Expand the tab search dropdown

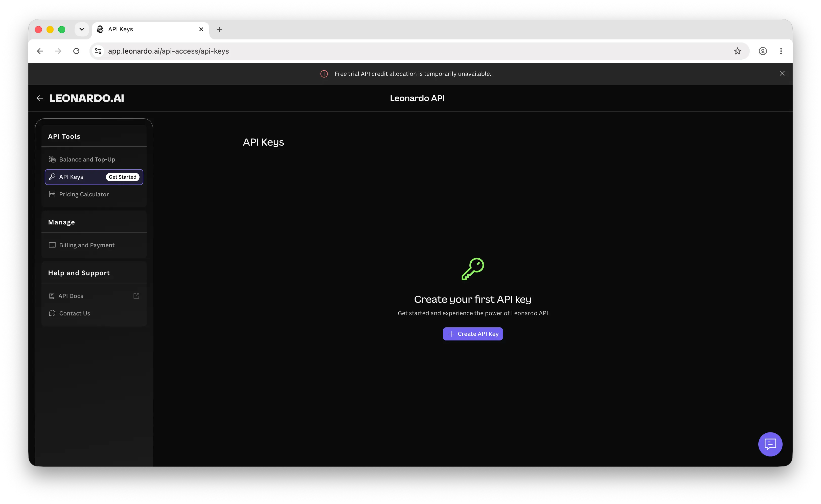pos(82,29)
